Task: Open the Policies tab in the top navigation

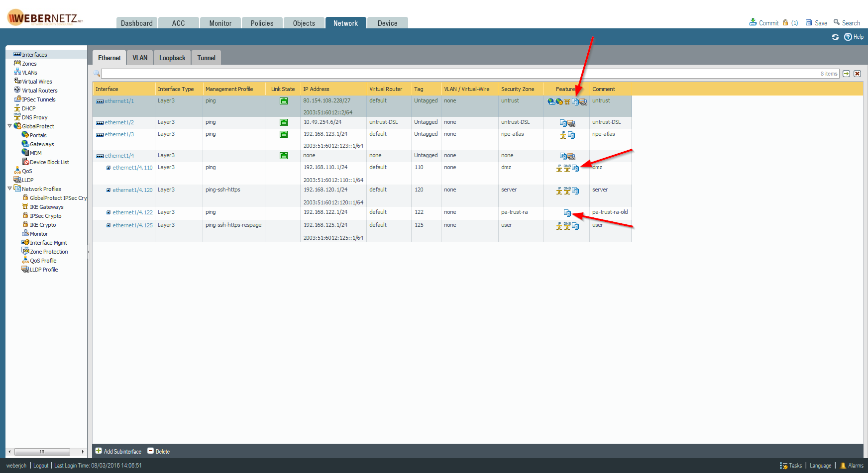Action: pos(262,23)
